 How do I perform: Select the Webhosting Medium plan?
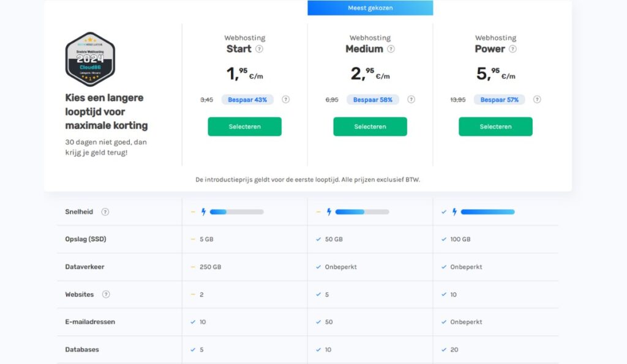tap(370, 127)
